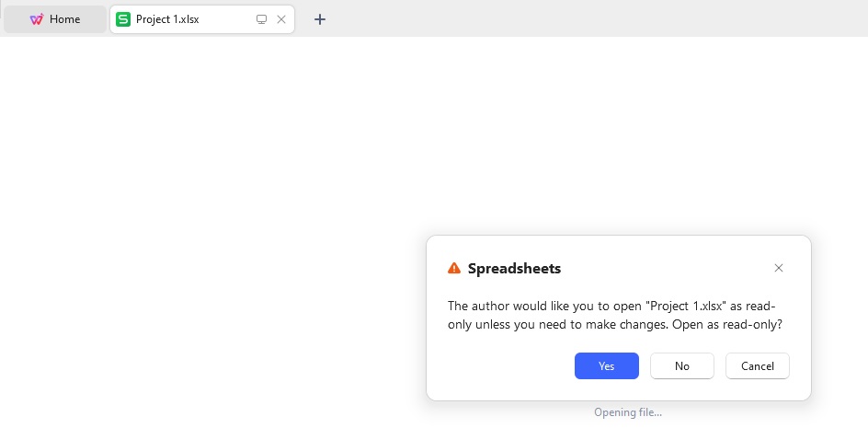Click the Spreadsheets dialog title
The width and height of the screenshot is (868, 440).
click(x=514, y=268)
